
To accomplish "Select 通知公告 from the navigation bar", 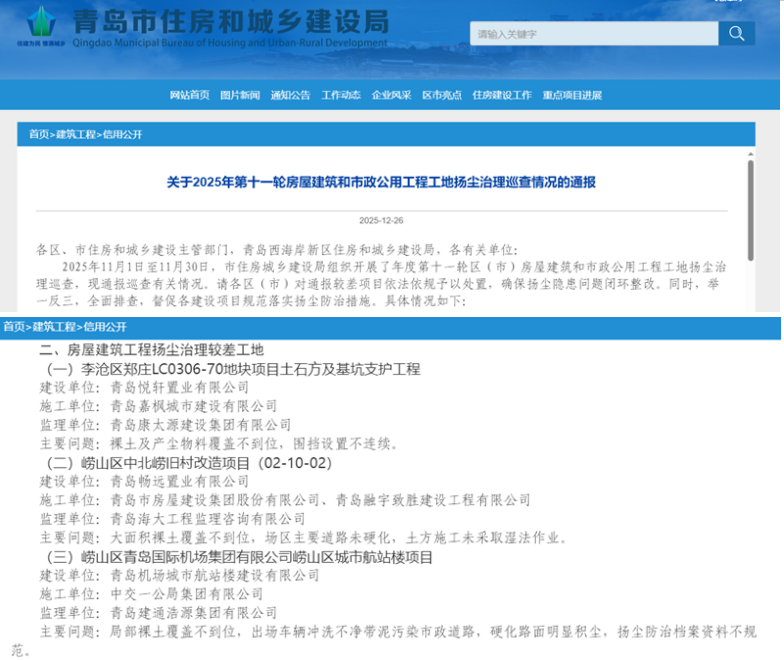I will click(290, 95).
